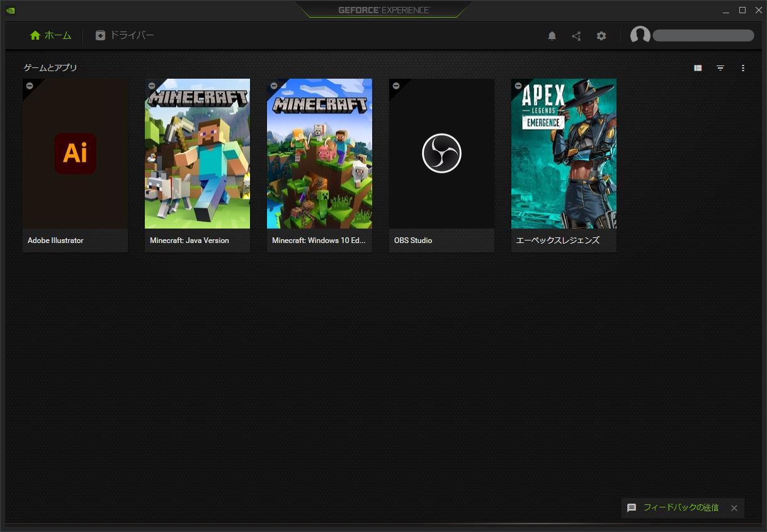Viewport: 767px width, 532px height.
Task: Click the feedback chat bubble icon
Action: (x=632, y=508)
